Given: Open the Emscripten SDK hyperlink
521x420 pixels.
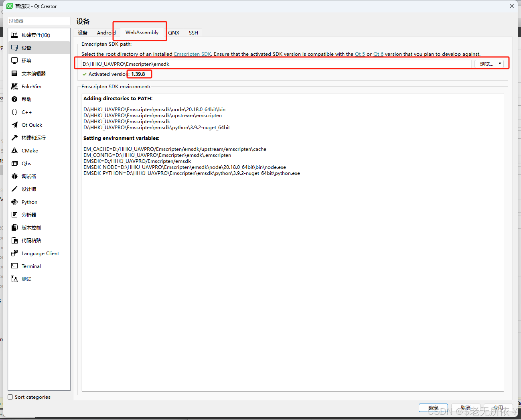Looking at the screenshot, I should pyautogui.click(x=193, y=54).
